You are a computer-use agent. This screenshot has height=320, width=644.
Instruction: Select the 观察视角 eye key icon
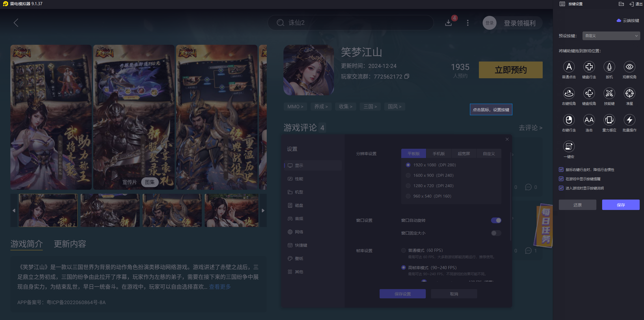point(629,67)
